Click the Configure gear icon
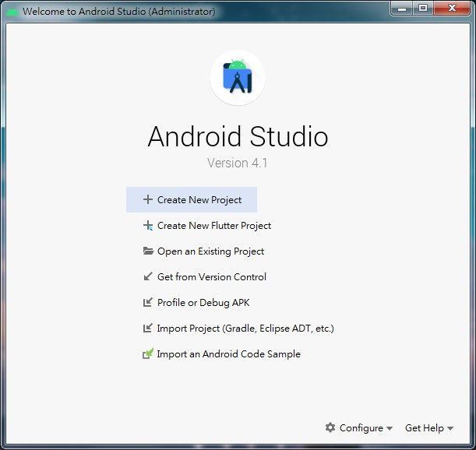This screenshot has height=450, width=476. coord(330,427)
